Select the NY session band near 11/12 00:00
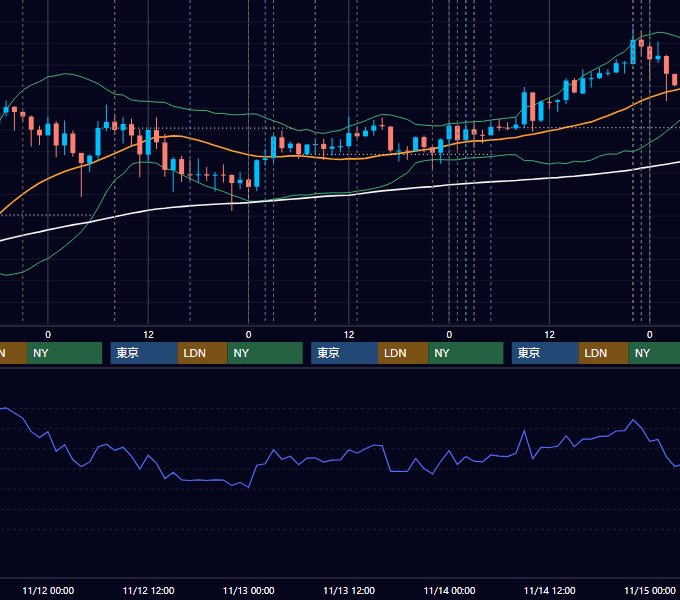The width and height of the screenshot is (680, 600). (x=64, y=353)
